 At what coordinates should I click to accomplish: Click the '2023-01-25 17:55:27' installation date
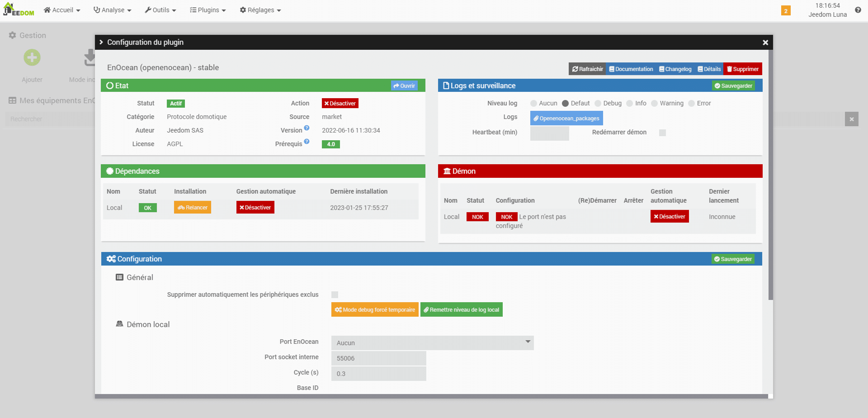coord(359,208)
